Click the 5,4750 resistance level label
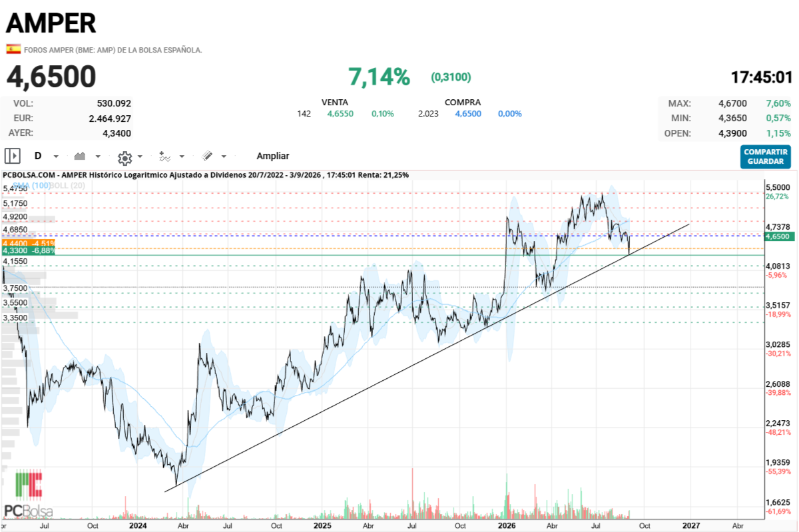The height and width of the screenshot is (532, 799). pos(15,189)
